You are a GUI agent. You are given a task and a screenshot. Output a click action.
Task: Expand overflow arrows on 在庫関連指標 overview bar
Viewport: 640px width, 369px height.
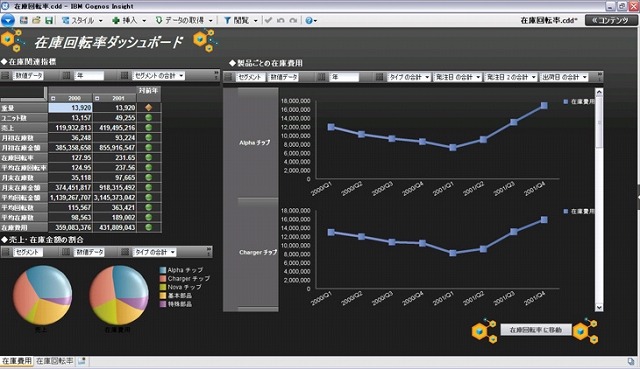click(216, 76)
